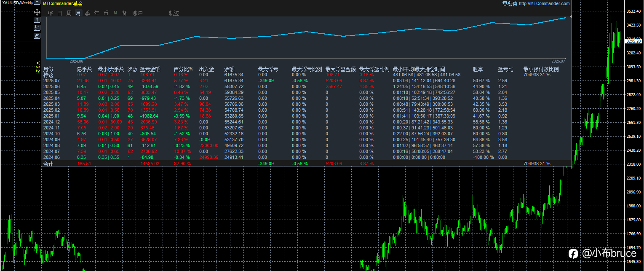
Task: Switch to the 周 weekly tab
Action: coord(69,13)
